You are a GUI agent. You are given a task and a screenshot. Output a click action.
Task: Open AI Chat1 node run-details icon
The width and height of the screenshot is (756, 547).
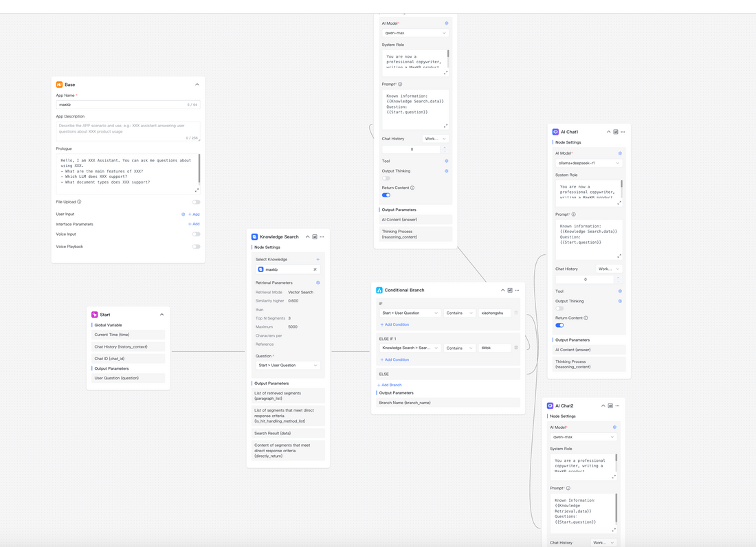point(616,132)
